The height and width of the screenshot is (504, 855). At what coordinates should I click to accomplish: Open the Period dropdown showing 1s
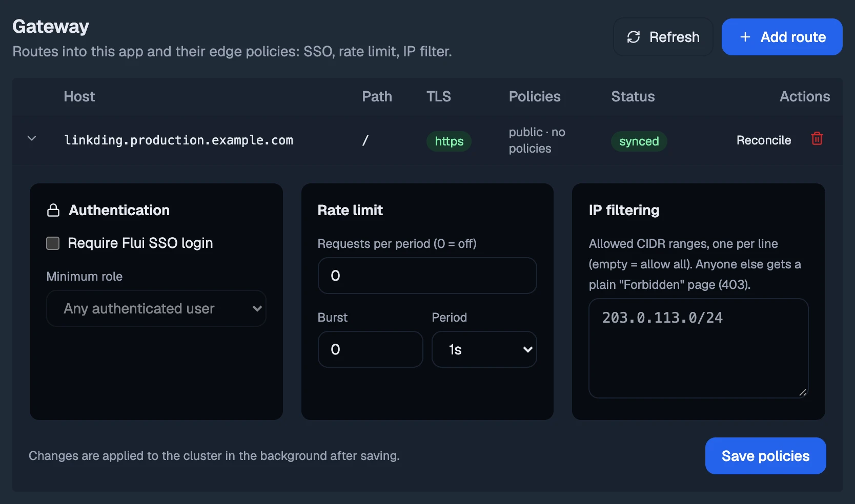pyautogui.click(x=484, y=349)
